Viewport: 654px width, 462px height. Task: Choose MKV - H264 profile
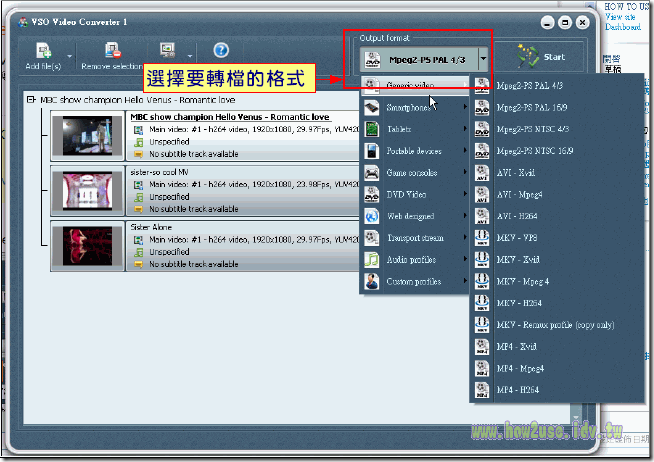[x=557, y=303]
